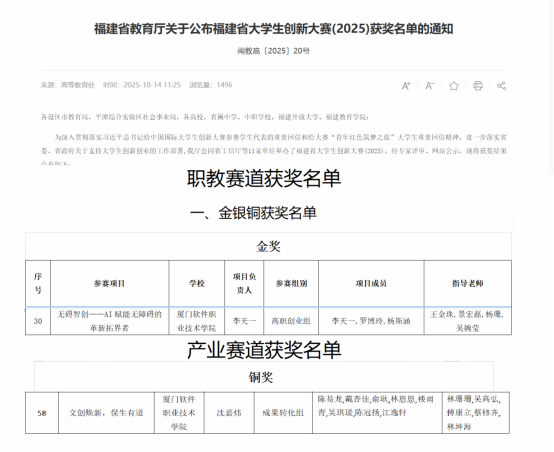Click the document number 闽教高〔2025〕20号
554x452 pixels.
coord(273,51)
